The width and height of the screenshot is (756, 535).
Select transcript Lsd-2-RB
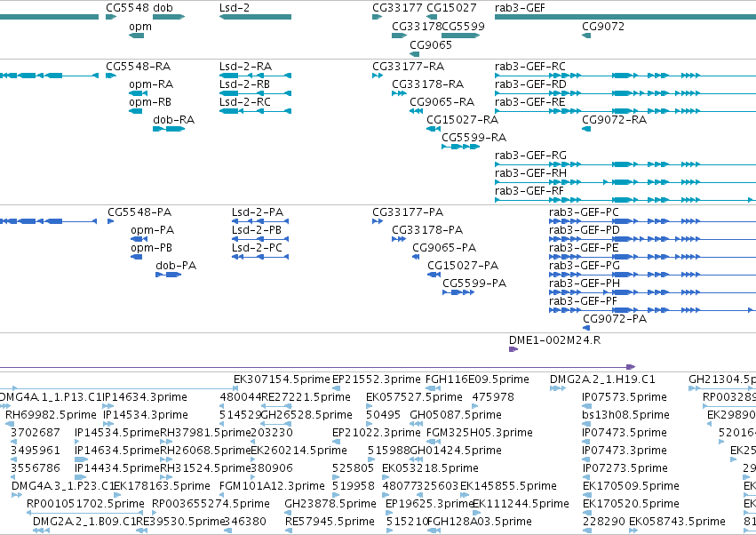pyautogui.click(x=255, y=93)
